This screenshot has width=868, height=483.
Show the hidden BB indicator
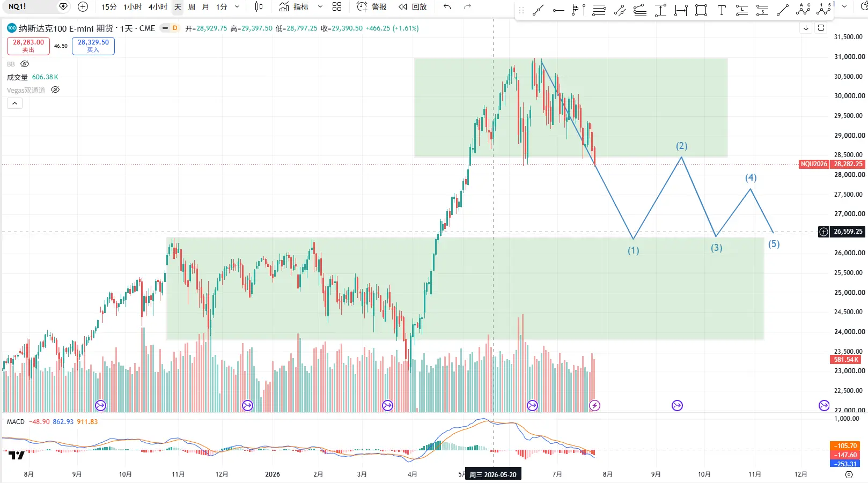tap(25, 64)
